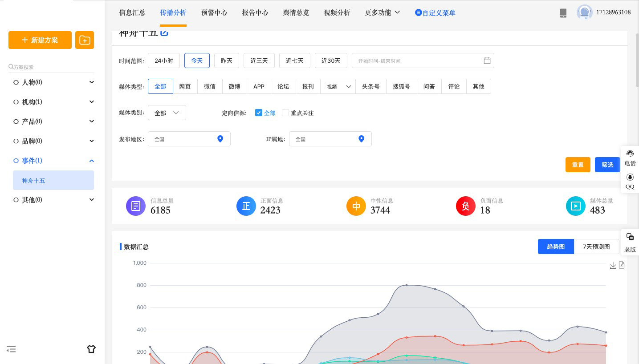Open the 更多功能 dropdown menu
639x364 pixels.
[x=382, y=12]
